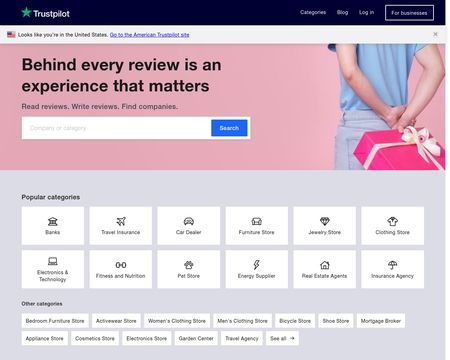Open the Cosmetics Store category
The width and height of the screenshot is (450, 360).
click(95, 338)
